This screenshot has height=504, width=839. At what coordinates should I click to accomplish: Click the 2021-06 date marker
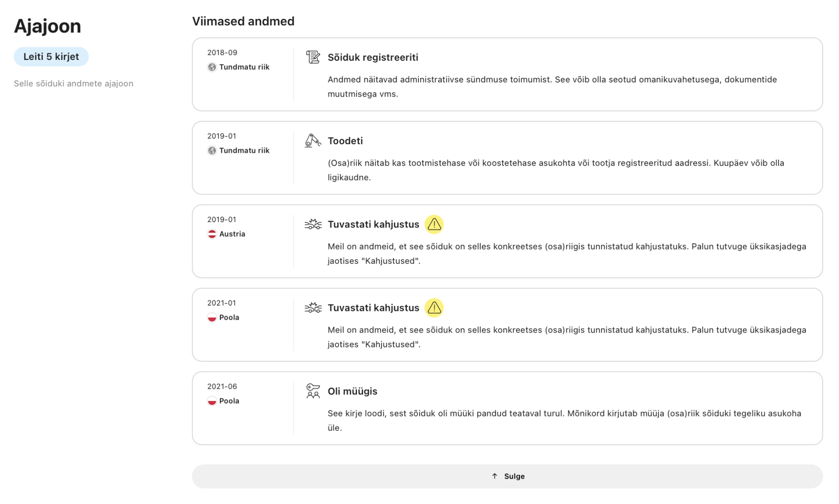click(x=222, y=386)
